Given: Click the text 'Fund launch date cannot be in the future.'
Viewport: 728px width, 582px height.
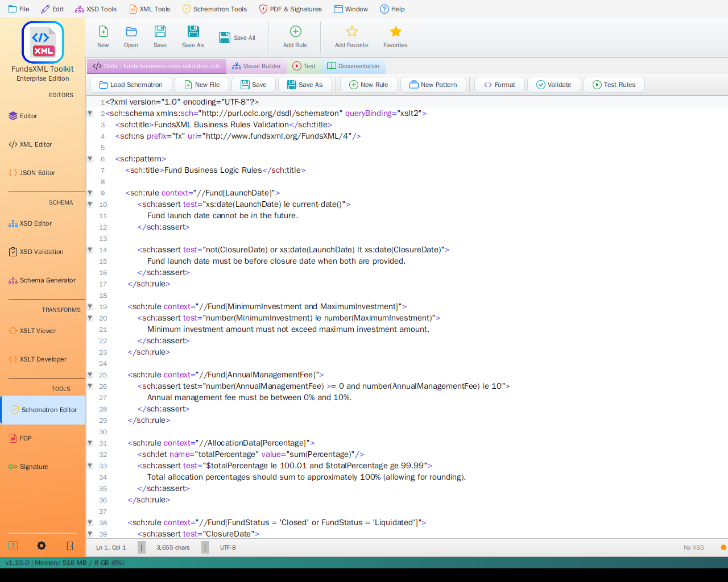Looking at the screenshot, I should point(222,215).
